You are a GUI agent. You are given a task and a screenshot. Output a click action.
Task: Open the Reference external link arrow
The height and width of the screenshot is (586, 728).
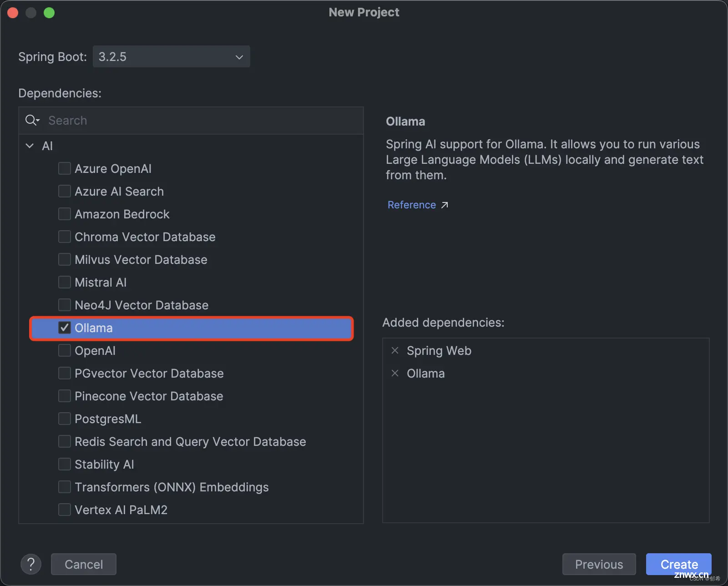(445, 205)
